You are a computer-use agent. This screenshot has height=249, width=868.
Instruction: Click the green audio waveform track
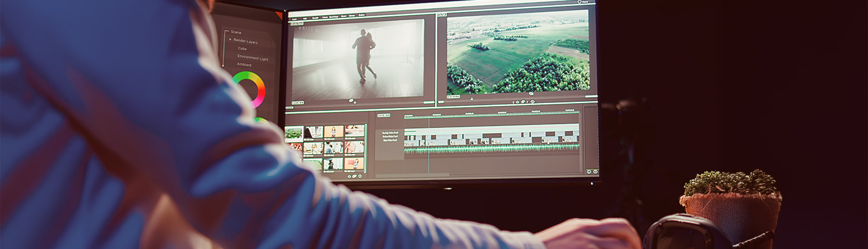pos(492,149)
